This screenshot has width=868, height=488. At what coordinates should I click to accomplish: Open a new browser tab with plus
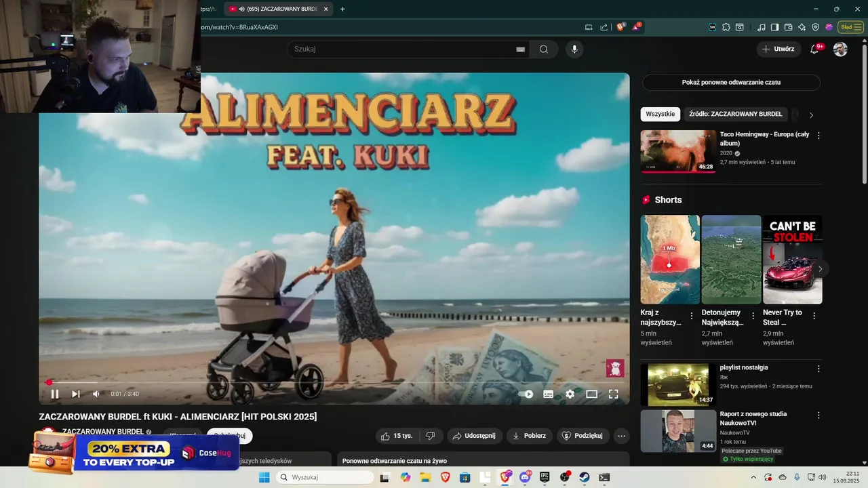tap(342, 9)
